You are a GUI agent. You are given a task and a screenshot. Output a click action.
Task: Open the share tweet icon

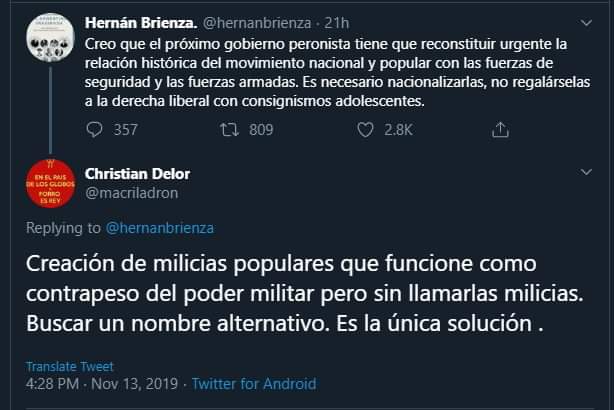(x=501, y=130)
